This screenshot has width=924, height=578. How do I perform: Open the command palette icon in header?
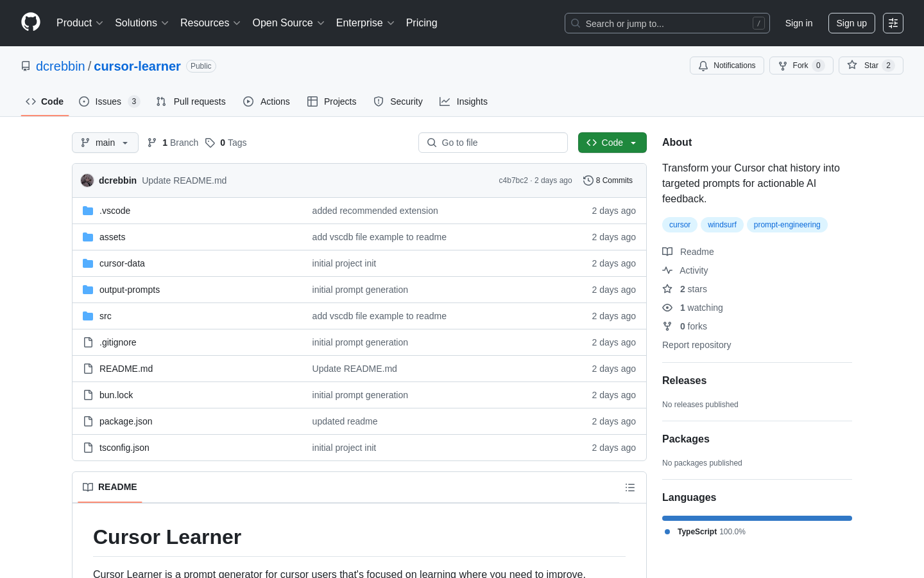(x=893, y=23)
